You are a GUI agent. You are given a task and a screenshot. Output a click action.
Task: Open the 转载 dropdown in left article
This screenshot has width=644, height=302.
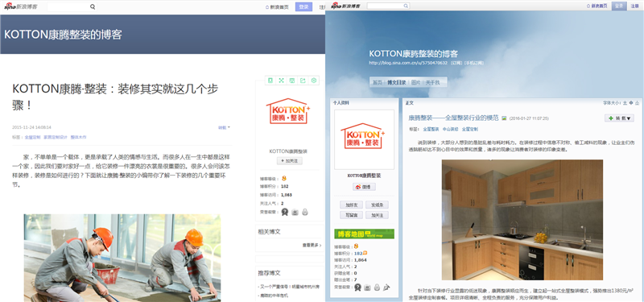pyautogui.click(x=225, y=128)
